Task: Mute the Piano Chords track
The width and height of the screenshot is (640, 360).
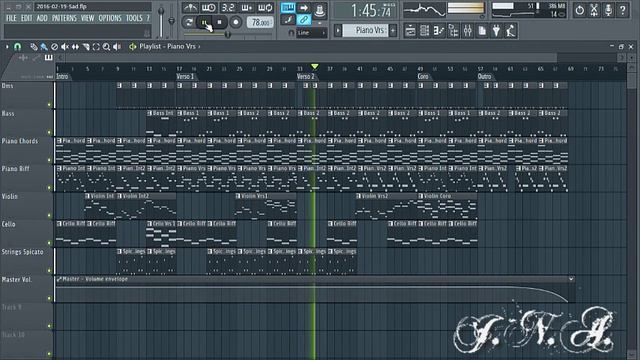Action: 49,160
